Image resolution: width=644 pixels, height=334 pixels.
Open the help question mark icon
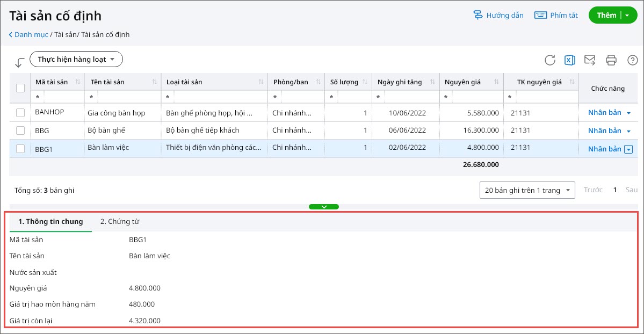point(632,60)
